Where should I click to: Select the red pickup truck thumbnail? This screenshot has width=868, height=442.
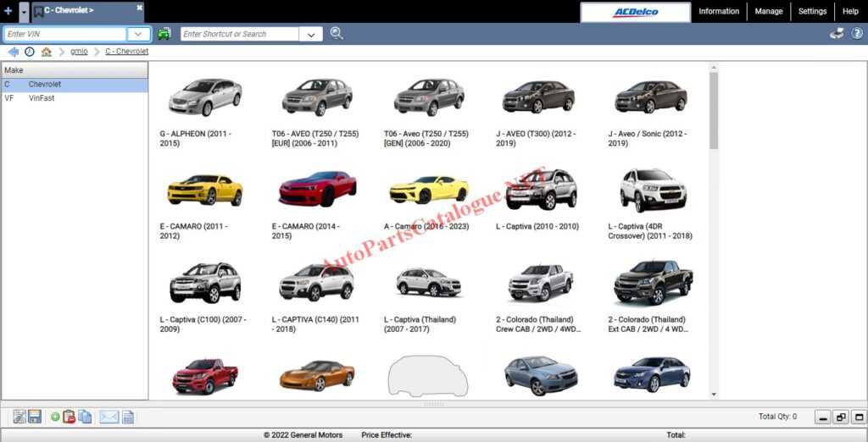click(205, 376)
